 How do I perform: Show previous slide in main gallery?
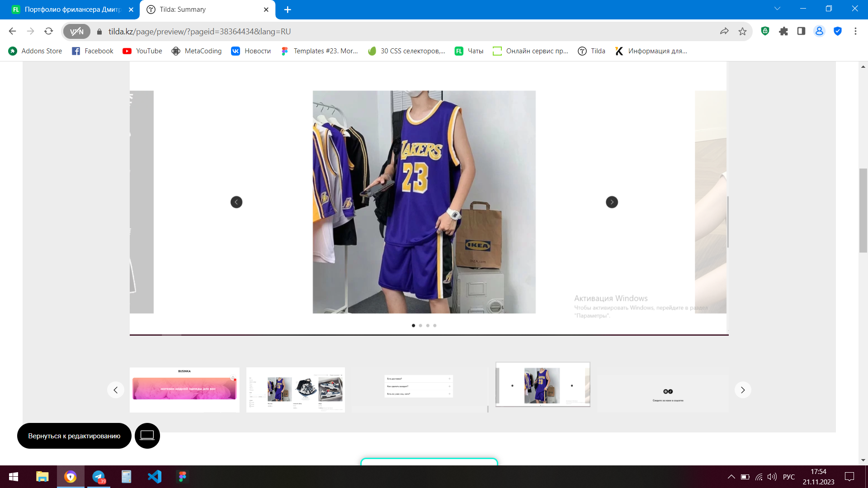click(236, 202)
